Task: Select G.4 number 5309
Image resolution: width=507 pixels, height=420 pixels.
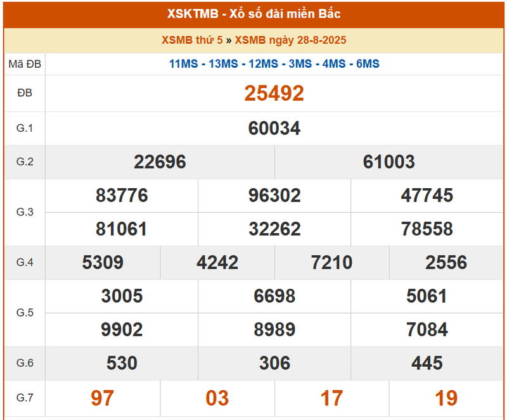Action: [x=103, y=262]
